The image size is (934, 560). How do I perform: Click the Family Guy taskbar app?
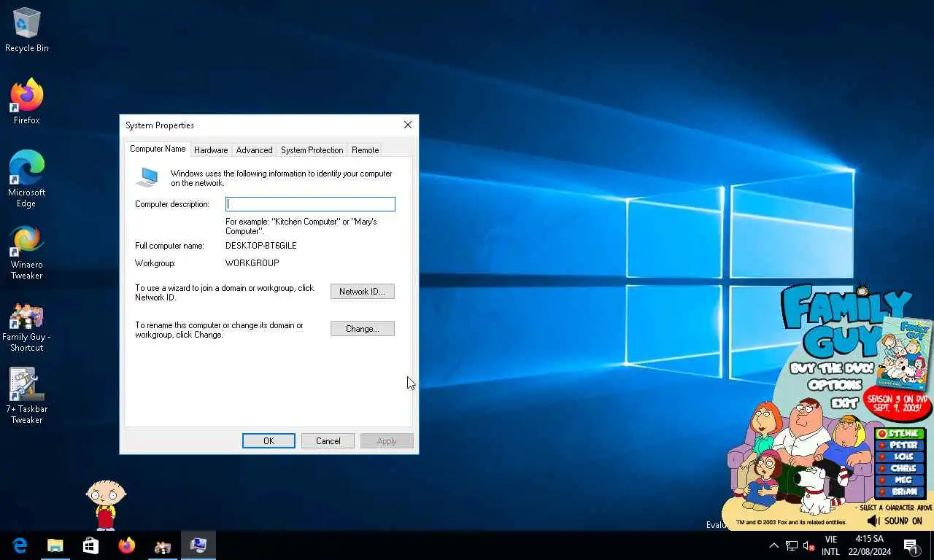tap(162, 545)
